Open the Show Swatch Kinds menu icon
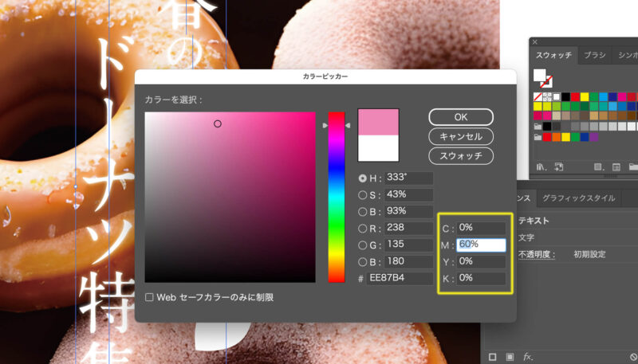The image size is (638, 364). (x=599, y=166)
